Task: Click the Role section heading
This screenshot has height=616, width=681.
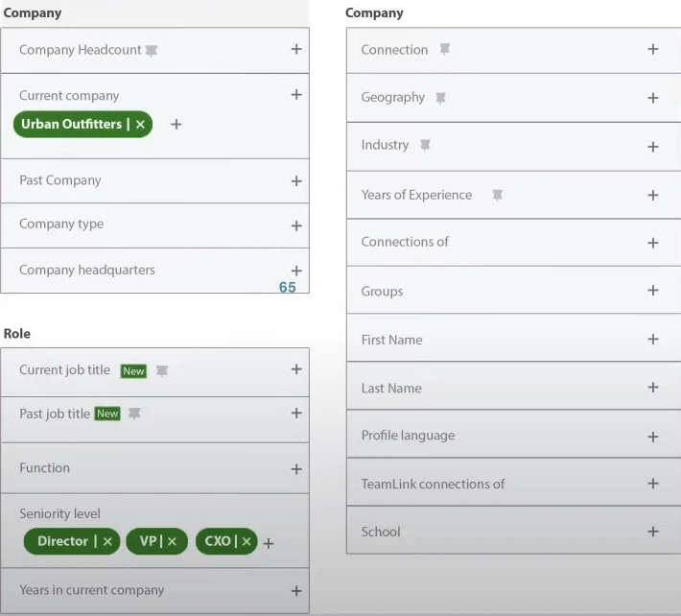Action: 17,334
